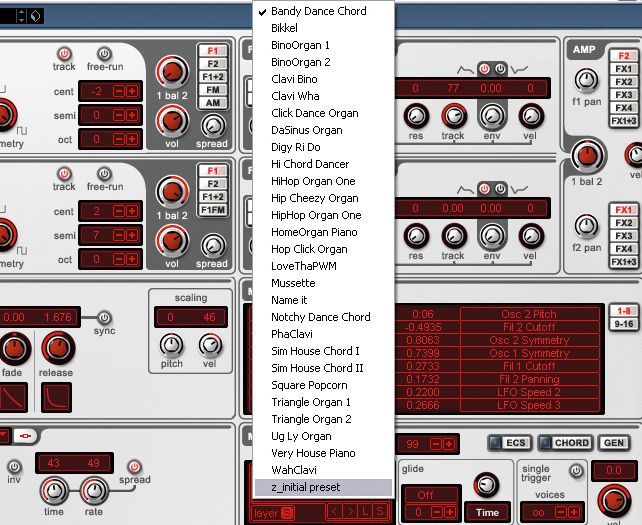Image resolution: width=642 pixels, height=525 pixels.
Task: Toggle the inv power button
Action: (14, 466)
